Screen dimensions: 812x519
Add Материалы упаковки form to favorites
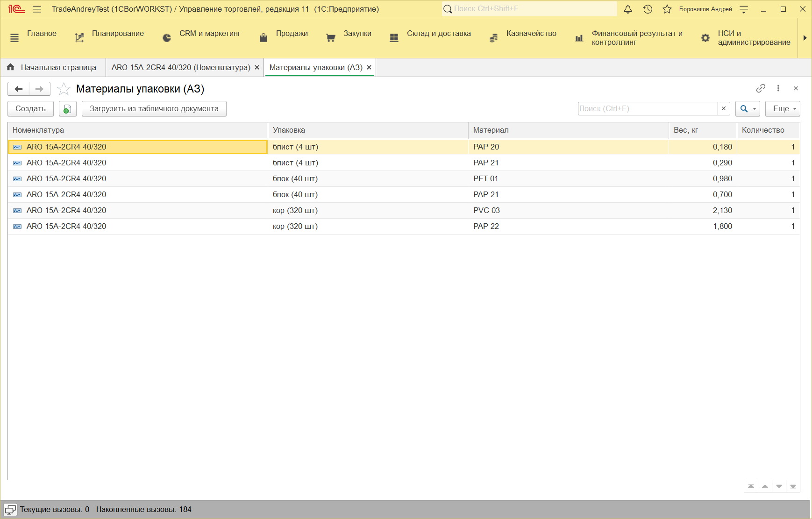pyautogui.click(x=64, y=89)
